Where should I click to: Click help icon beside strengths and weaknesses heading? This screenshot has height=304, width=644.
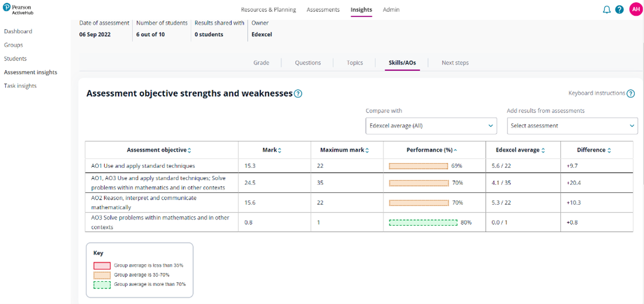pos(298,94)
